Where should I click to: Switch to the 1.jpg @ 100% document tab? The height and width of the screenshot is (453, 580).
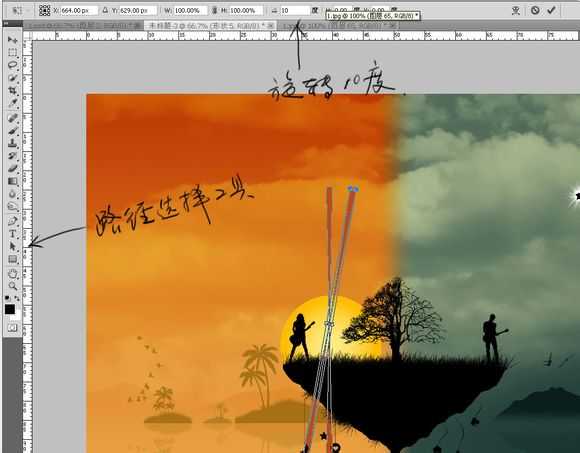338,26
